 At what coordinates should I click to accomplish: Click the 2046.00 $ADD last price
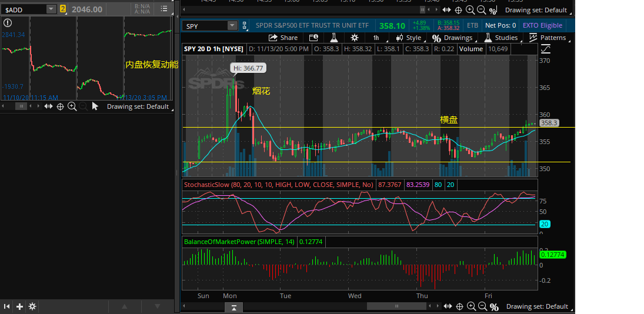coord(87,9)
